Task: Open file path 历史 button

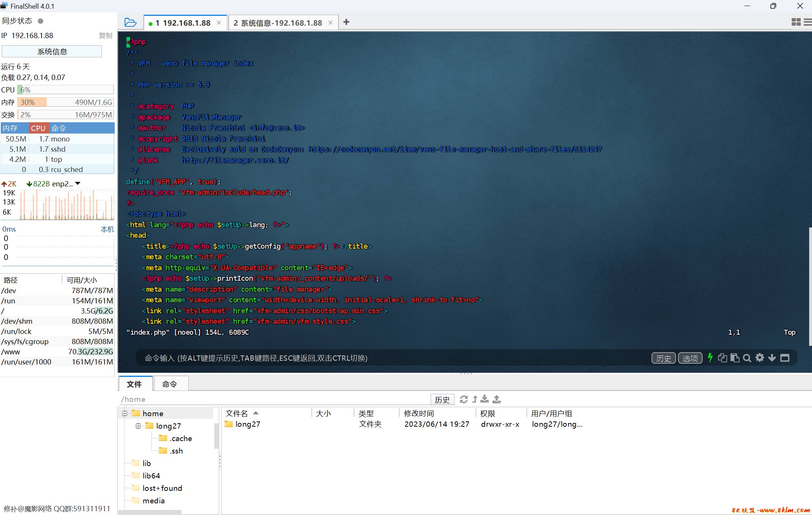Action: (x=442, y=399)
